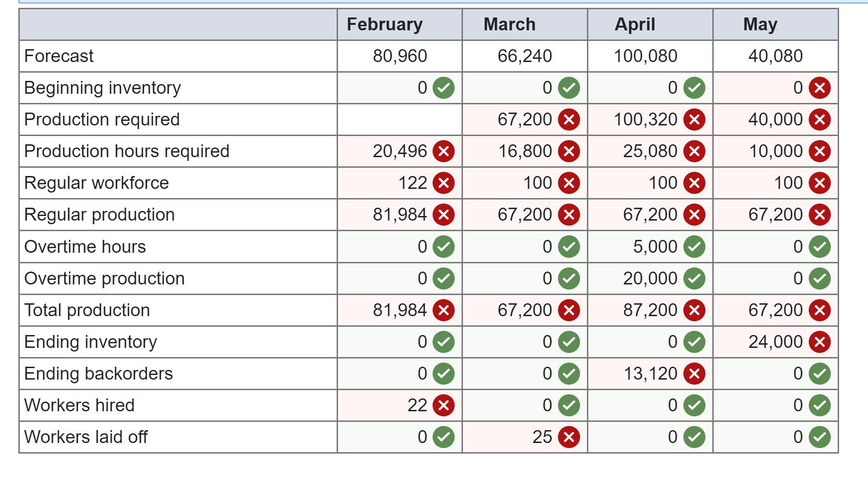This screenshot has width=868, height=477.
Task: Click green check beside April overtime production 20,000
Action: [694, 278]
